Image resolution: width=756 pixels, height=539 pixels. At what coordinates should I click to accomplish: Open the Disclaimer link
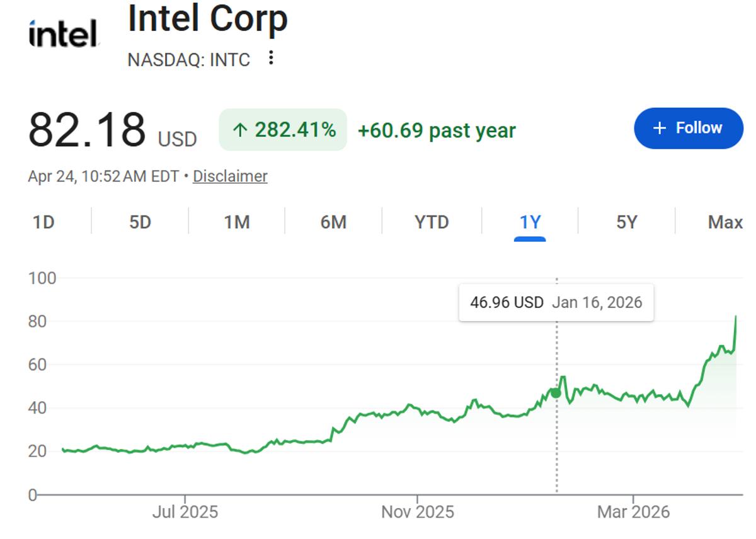point(230,176)
